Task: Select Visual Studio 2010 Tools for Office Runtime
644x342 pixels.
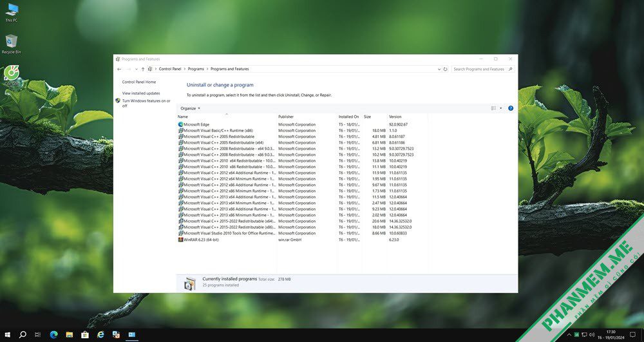Action: (302, 233)
